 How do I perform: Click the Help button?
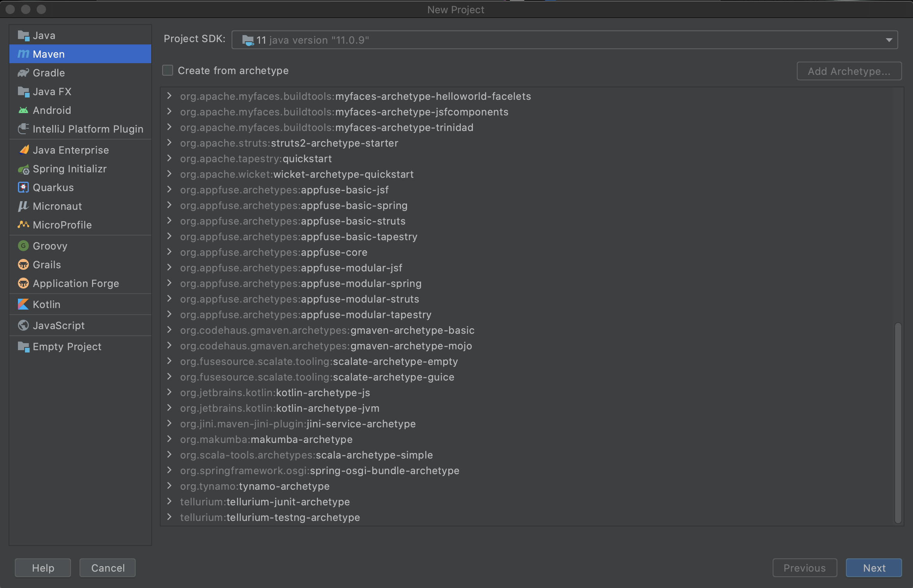[43, 568]
